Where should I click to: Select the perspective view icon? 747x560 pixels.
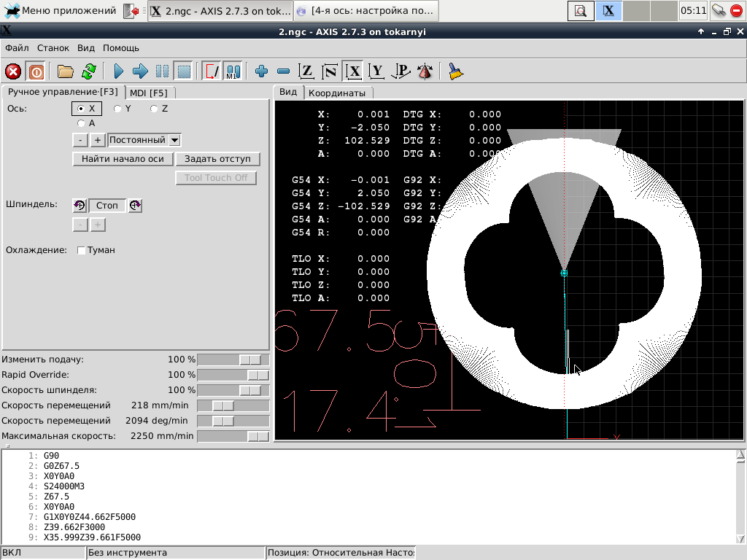[425, 71]
